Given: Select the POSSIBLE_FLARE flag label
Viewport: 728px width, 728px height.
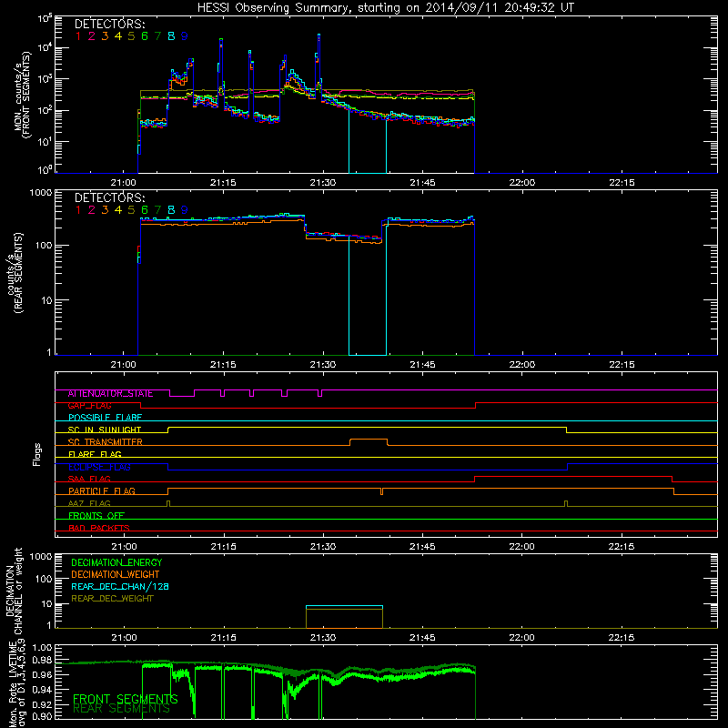Looking at the screenshot, I should tap(105, 418).
